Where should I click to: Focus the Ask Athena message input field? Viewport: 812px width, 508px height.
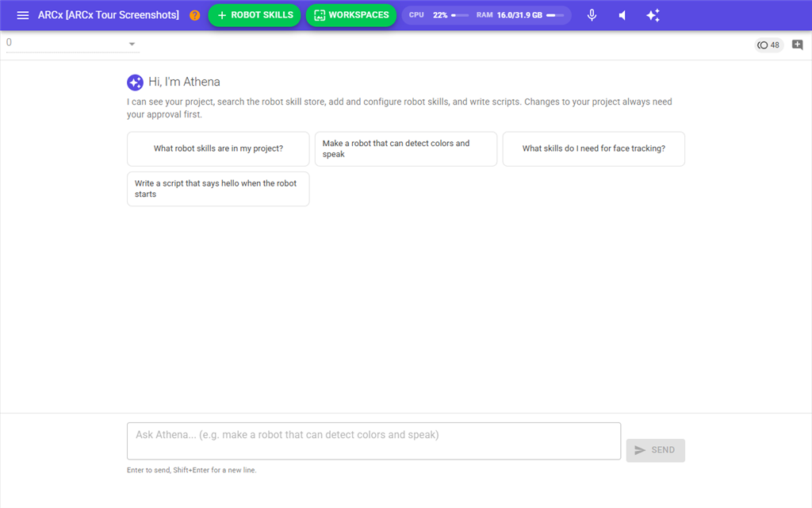coord(374,441)
